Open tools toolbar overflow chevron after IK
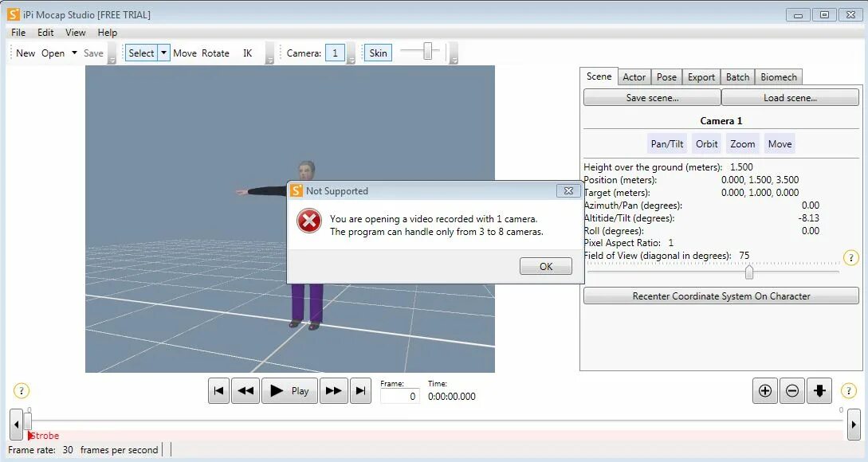 point(269,53)
